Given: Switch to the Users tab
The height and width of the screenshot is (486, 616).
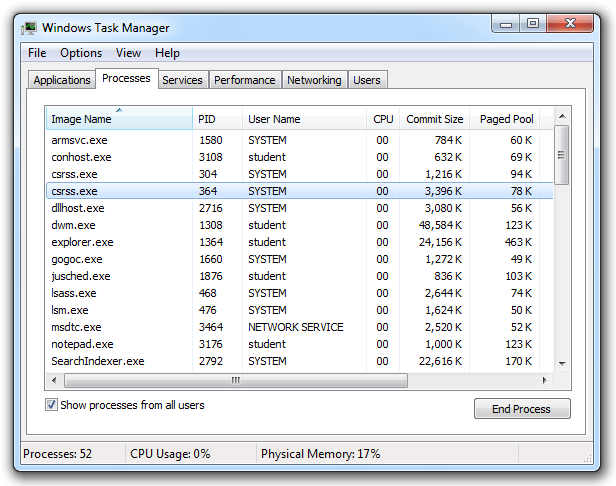Looking at the screenshot, I should pos(367,80).
